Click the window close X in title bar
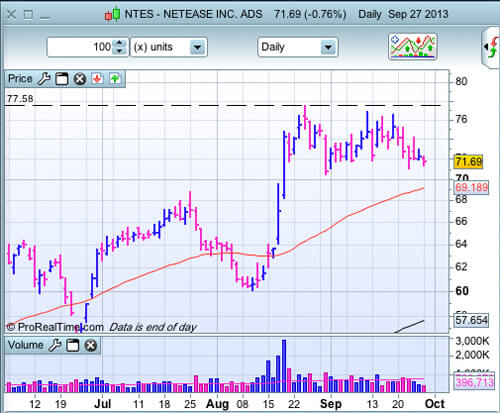 pos(11,15)
